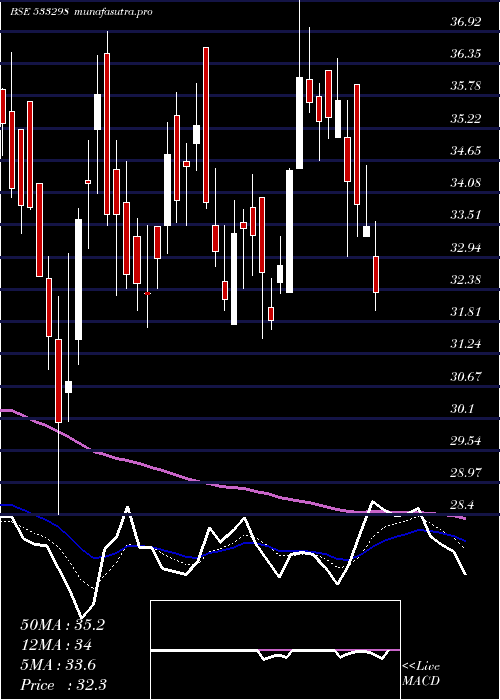Select the 30.1 price axis label

point(462,409)
